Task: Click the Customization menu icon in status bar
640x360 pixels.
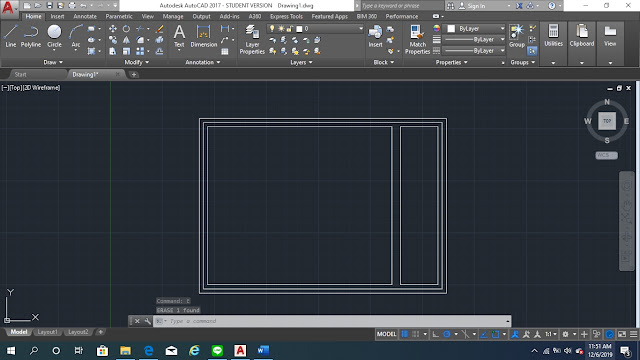Action: (633, 334)
